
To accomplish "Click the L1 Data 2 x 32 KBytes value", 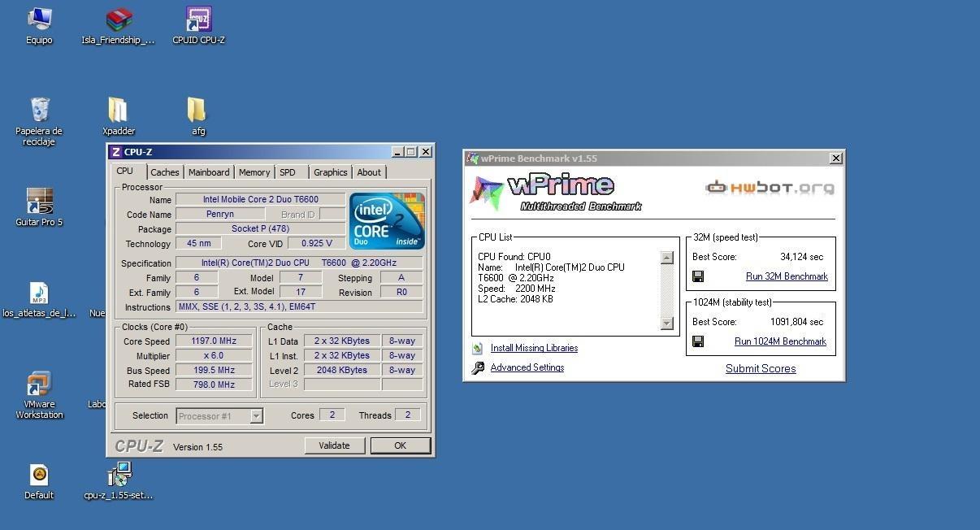I will click(x=342, y=341).
